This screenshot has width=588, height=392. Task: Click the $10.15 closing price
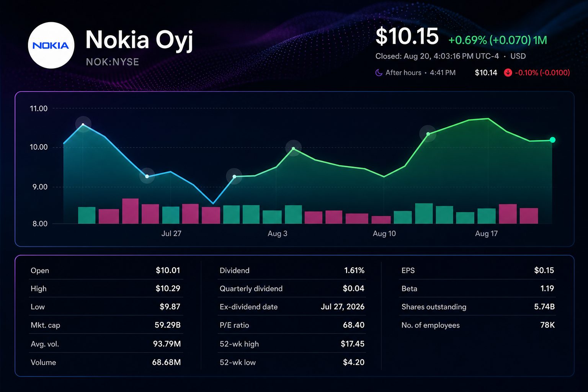pyautogui.click(x=407, y=37)
